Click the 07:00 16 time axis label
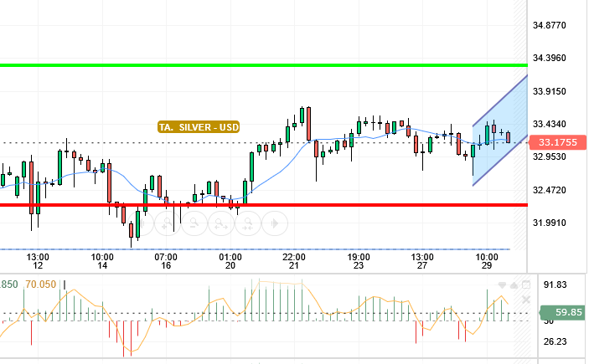Viewport: 589px width, 364px height. [x=166, y=261]
